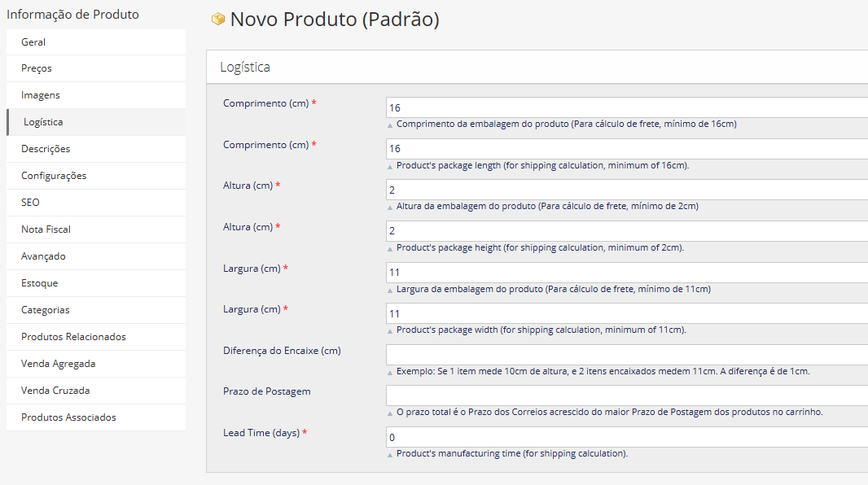Click hint arrow icon under Prazo de Postagem
Viewport: 868px width, 485px height.
[x=390, y=413]
